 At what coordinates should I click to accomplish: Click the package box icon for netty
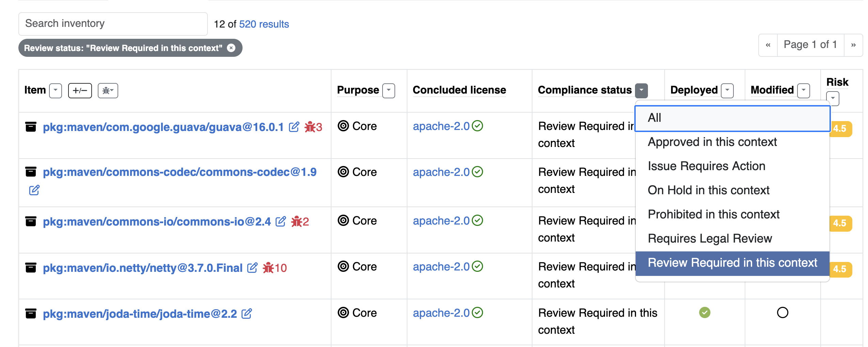[31, 267]
